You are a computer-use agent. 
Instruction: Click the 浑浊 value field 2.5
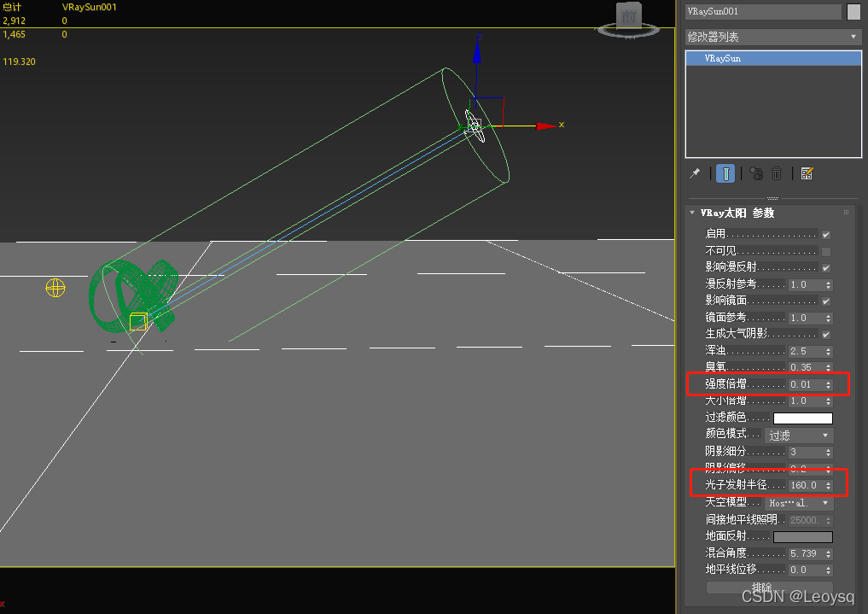[x=806, y=351]
